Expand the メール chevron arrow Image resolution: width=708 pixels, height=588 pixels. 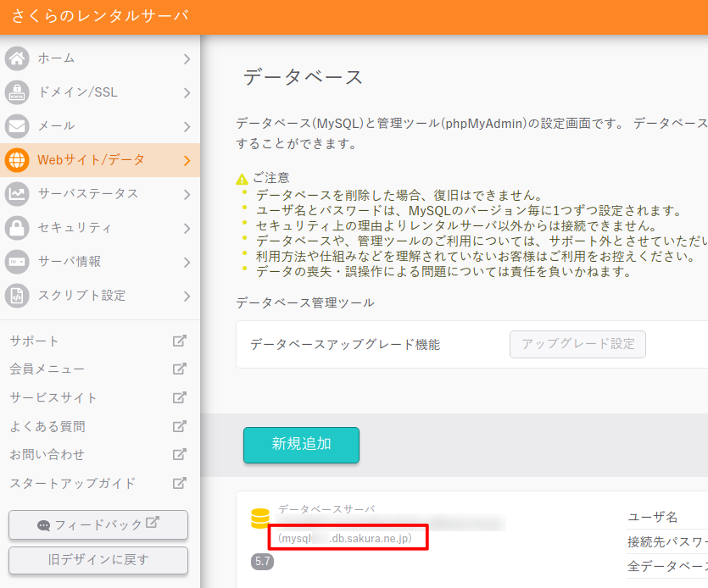187,127
